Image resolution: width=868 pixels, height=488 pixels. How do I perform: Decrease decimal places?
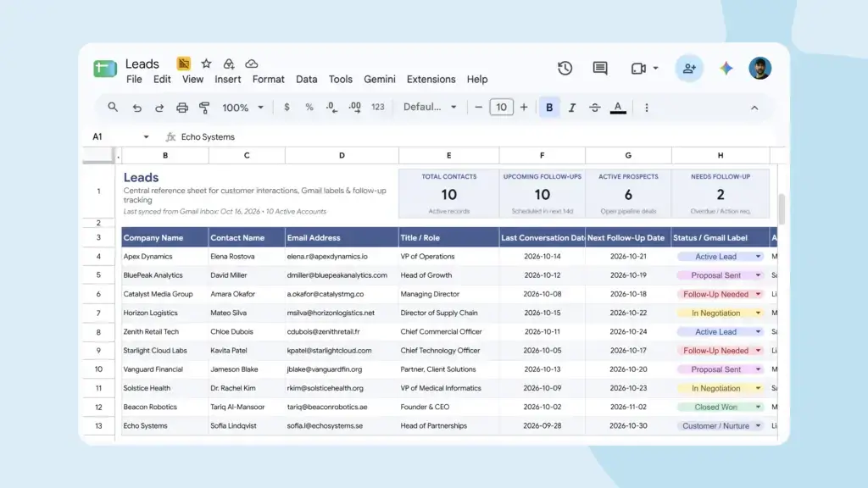[x=331, y=108]
